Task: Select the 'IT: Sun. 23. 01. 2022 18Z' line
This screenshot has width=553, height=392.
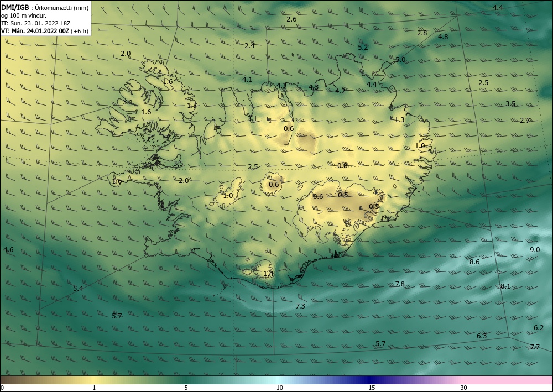Action: [x=36, y=23]
